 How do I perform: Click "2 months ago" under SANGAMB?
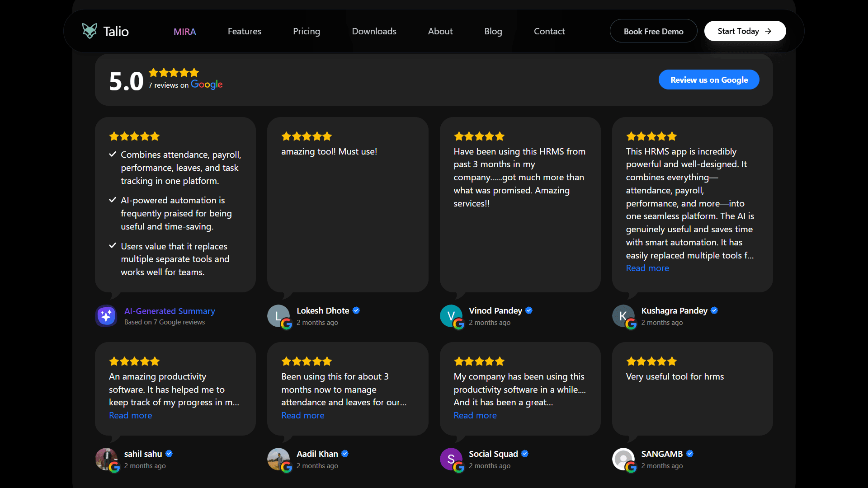(x=662, y=466)
